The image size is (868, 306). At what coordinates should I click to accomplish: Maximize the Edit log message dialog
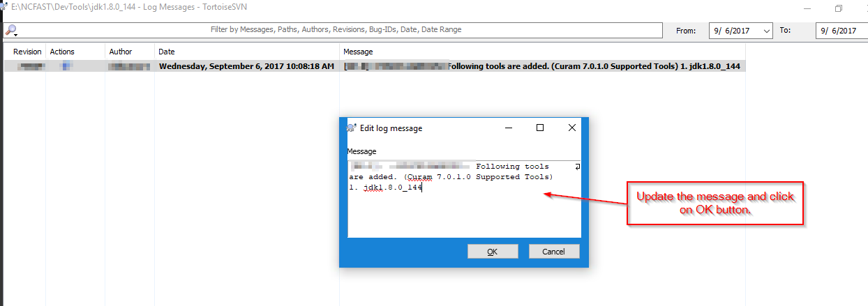540,128
